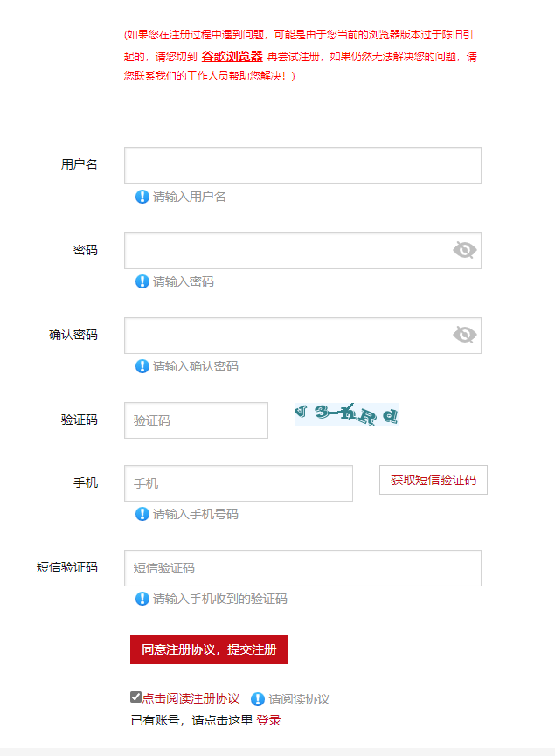Click the 验证码 captcha input field
The image size is (555, 756).
pyautogui.click(x=196, y=420)
